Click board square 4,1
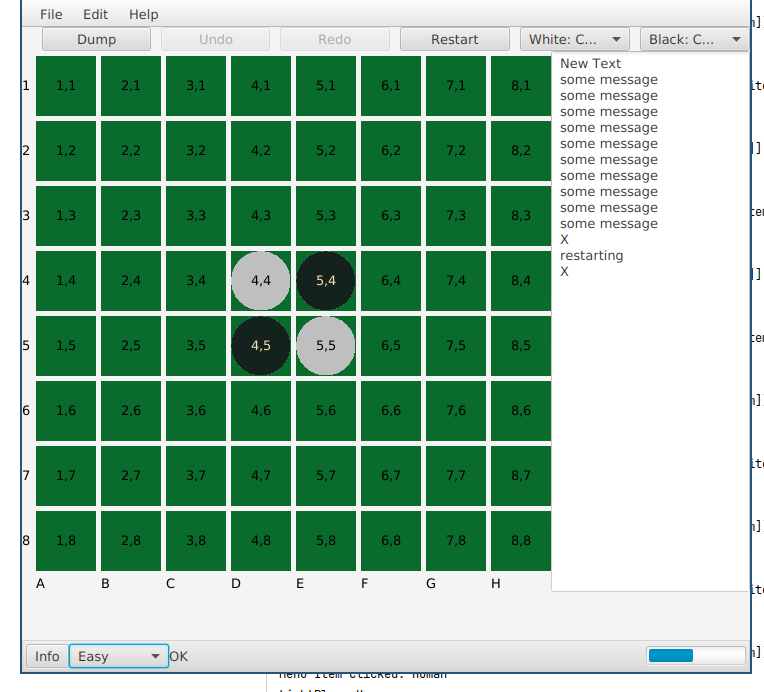 (x=261, y=86)
